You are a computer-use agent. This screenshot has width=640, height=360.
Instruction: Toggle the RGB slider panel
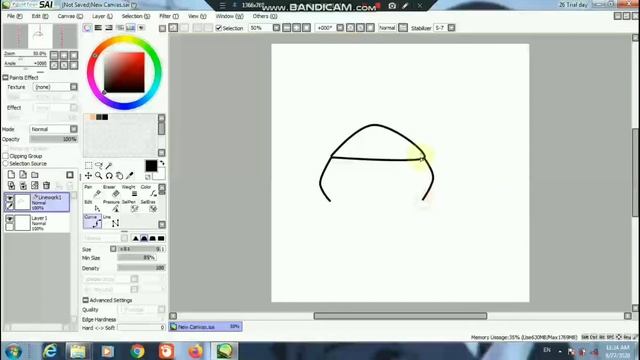point(98,28)
